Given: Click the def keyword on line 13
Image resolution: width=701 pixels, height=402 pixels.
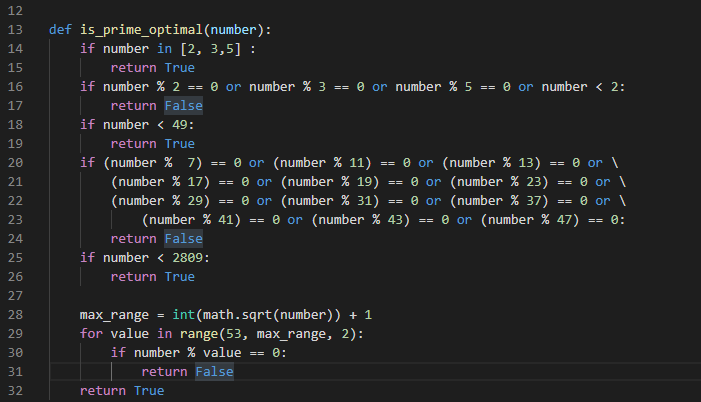Looking at the screenshot, I should click(x=60, y=30).
